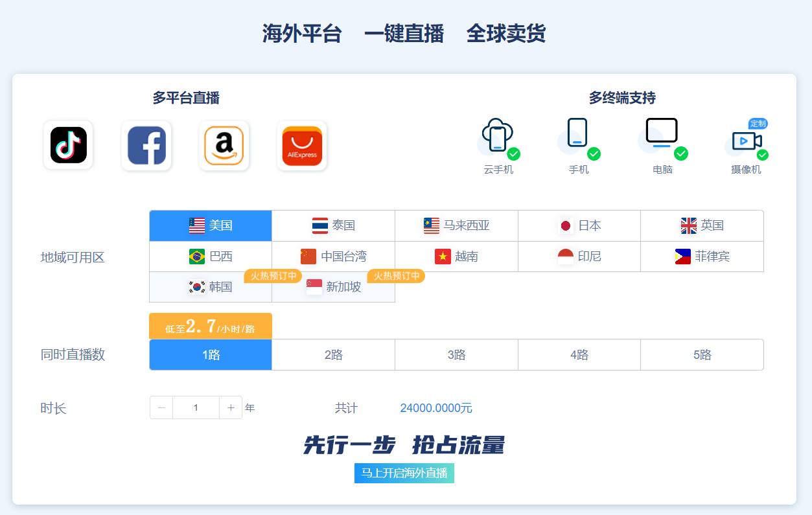This screenshot has width=812, height=515.
Task: Click the duration year input field
Action: (196, 407)
